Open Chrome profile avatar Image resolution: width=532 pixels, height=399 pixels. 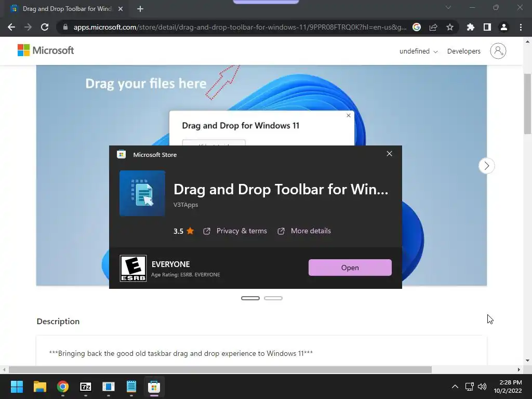[x=504, y=27]
